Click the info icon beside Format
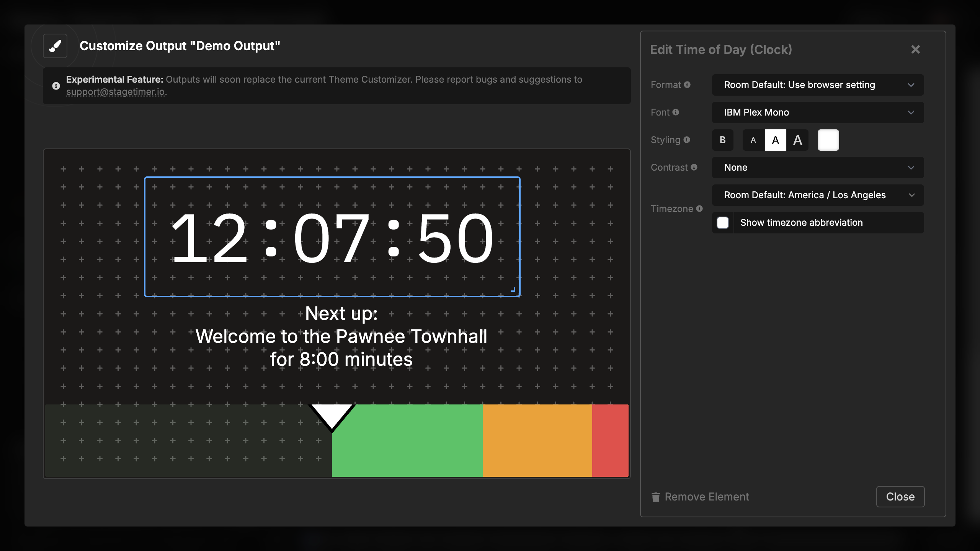Viewport: 980px width, 551px height. tap(688, 85)
